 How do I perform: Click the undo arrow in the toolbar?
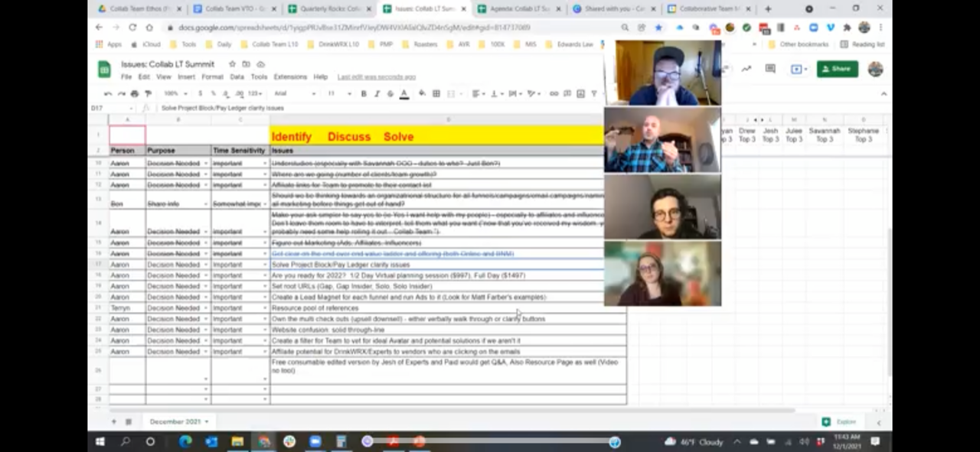coord(108,94)
